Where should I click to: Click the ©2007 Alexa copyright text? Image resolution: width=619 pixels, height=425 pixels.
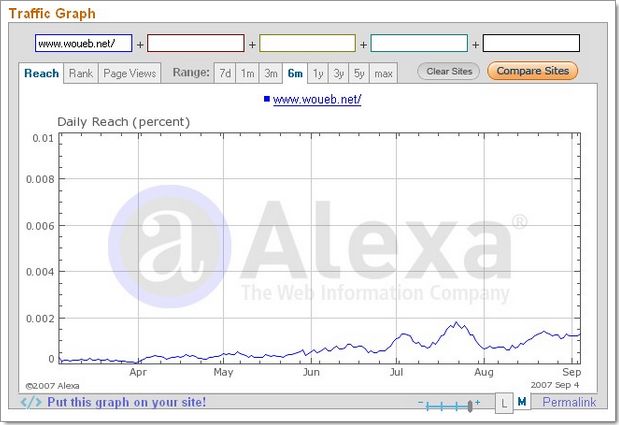(x=53, y=386)
